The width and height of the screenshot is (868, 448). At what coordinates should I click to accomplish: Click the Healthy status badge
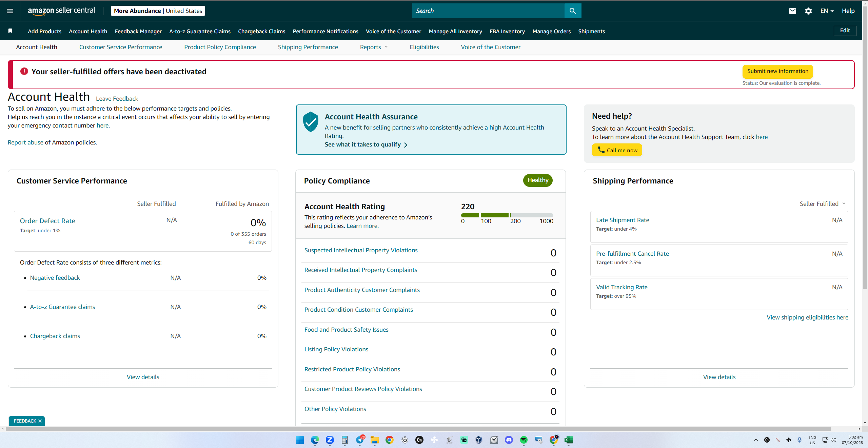[538, 180]
